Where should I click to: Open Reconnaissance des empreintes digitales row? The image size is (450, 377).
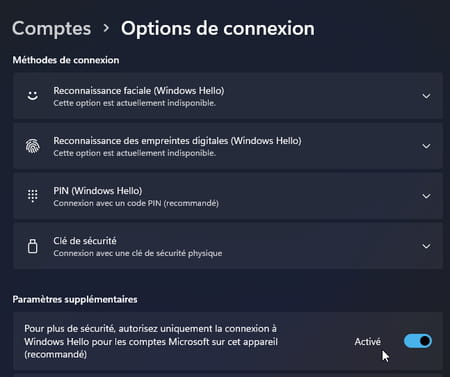coord(228,146)
